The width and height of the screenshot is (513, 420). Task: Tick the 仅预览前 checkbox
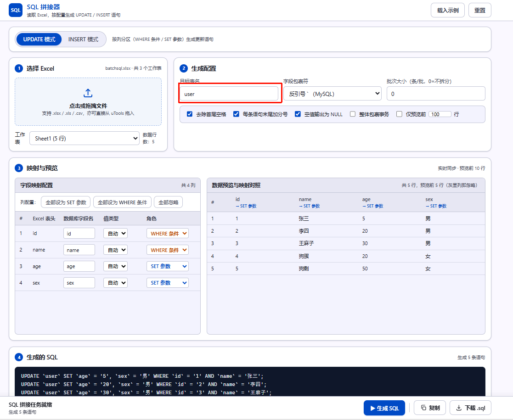pos(399,114)
